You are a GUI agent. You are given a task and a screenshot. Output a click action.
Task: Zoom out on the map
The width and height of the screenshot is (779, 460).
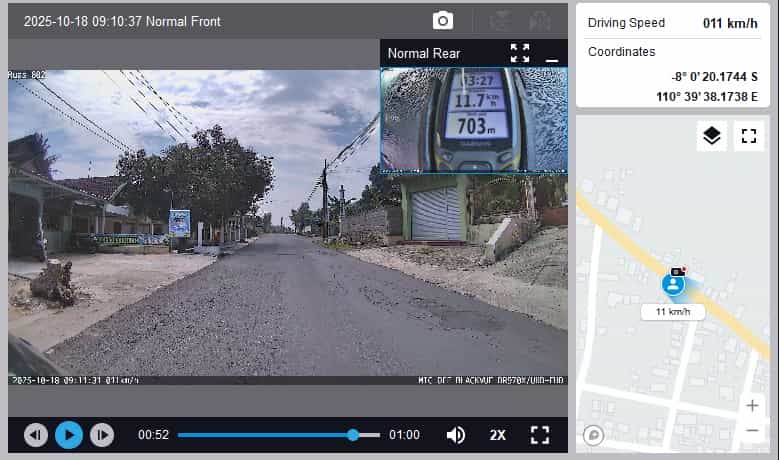752,431
